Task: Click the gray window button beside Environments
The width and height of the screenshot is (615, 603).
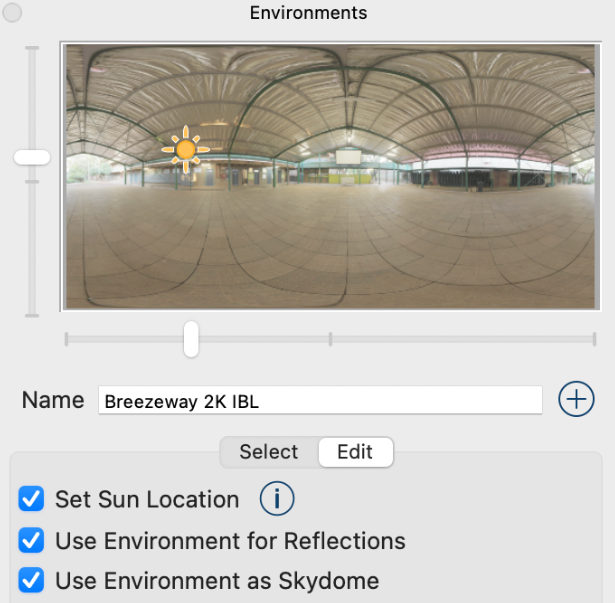Action: 13,13
